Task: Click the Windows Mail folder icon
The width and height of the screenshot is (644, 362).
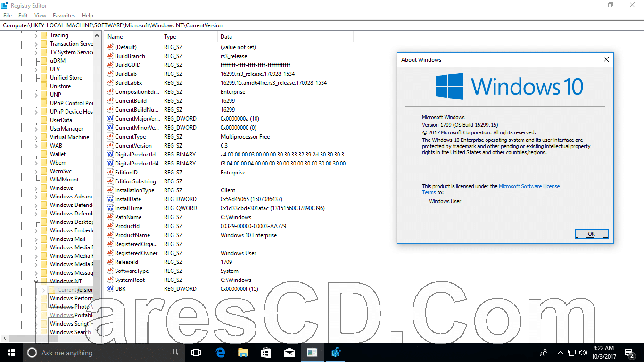Action: coord(44,239)
